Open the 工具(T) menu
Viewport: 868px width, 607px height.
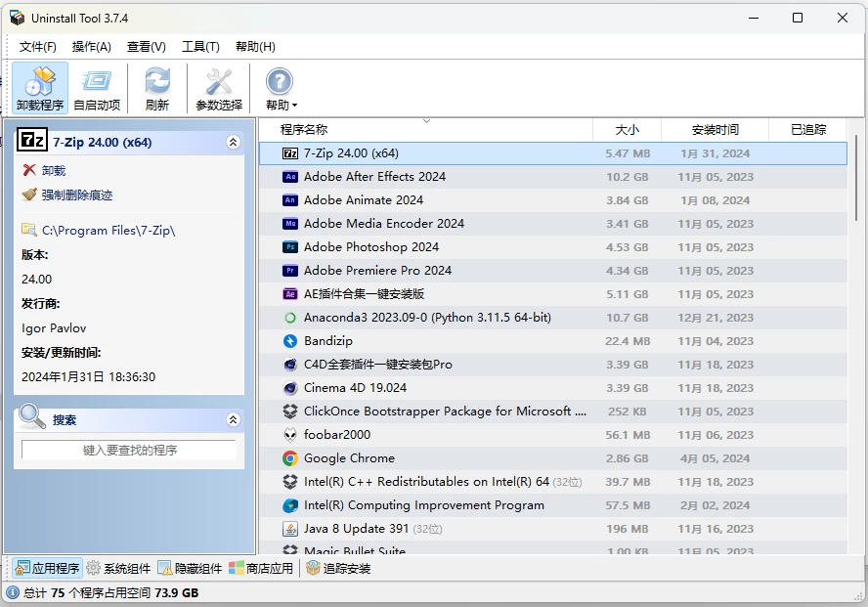[x=200, y=46]
